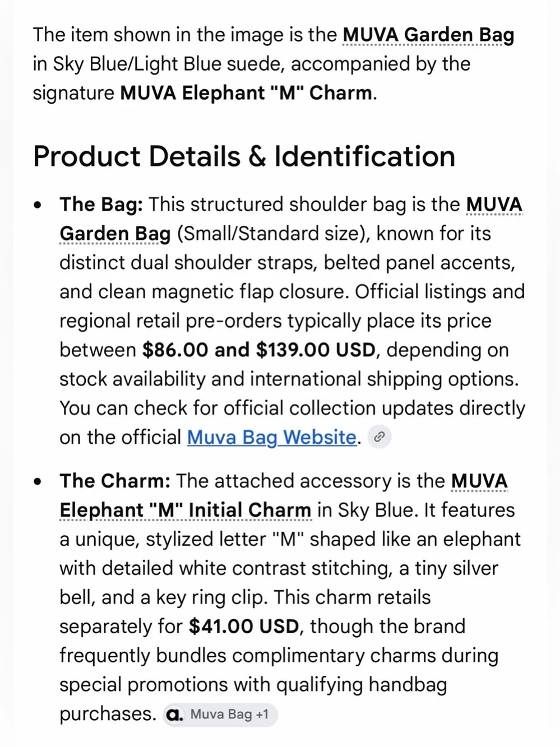Click the '+1' count in the source chip
This screenshot has width=560, height=747.
[262, 714]
